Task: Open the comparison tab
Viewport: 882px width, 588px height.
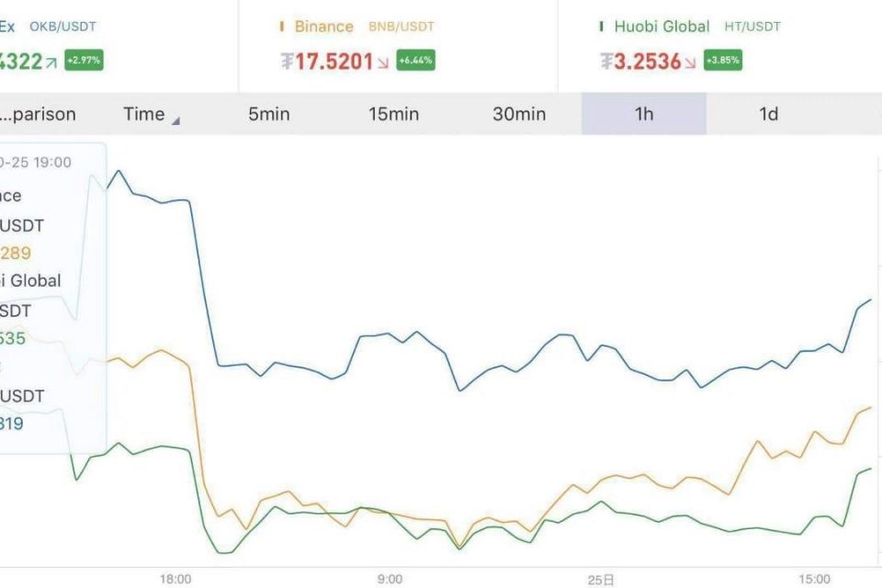Action: click(38, 114)
